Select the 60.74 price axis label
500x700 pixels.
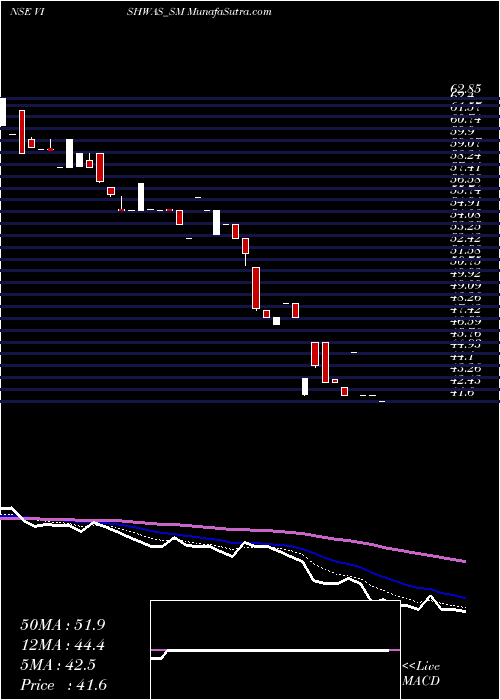coord(465,120)
